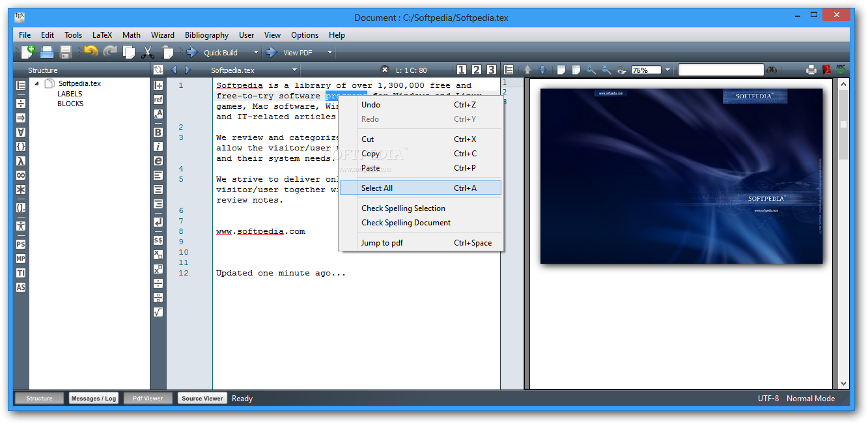Click the zoom in magnifier in PDF toolbar
Viewport: 868px width, 424px height.
click(591, 70)
